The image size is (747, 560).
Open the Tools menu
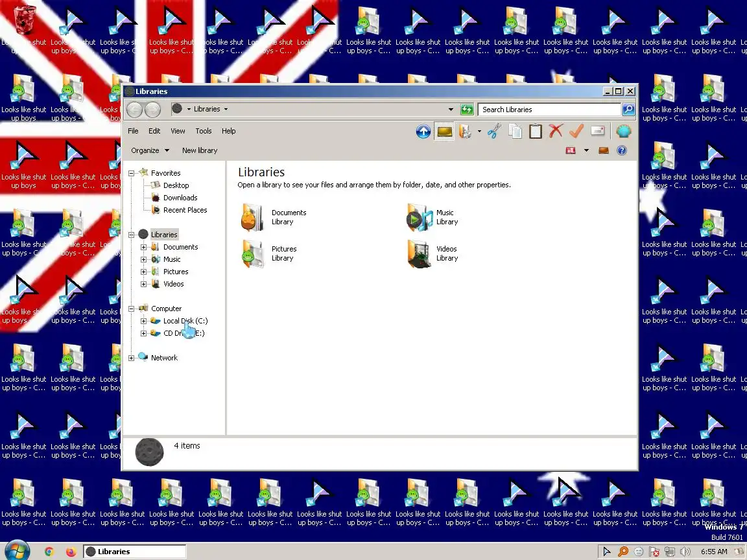pos(204,131)
